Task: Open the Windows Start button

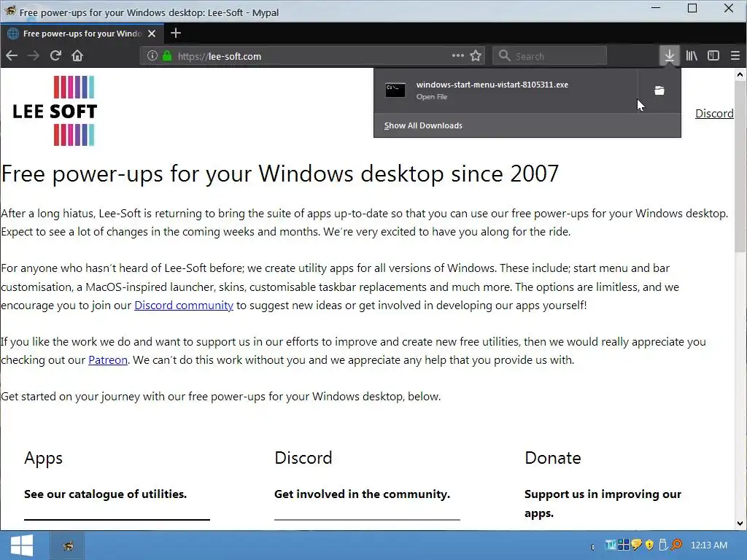Action: click(x=21, y=545)
